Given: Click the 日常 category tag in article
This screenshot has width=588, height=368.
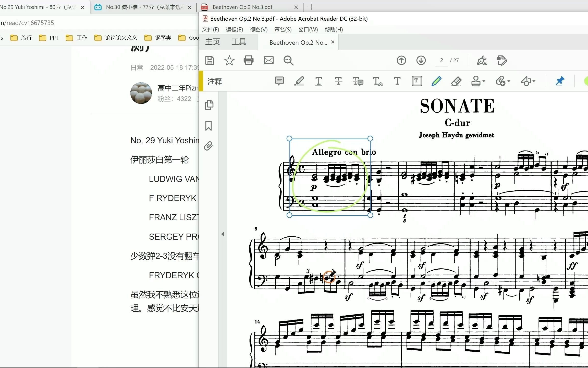Looking at the screenshot, I should pyautogui.click(x=137, y=67).
